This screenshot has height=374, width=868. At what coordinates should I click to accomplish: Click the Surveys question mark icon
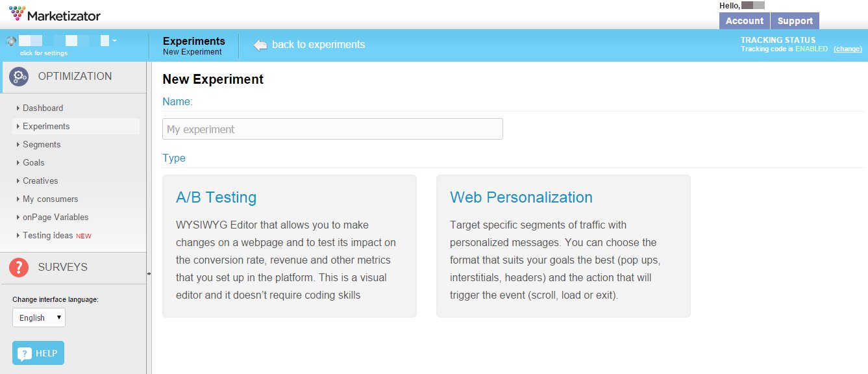[19, 267]
